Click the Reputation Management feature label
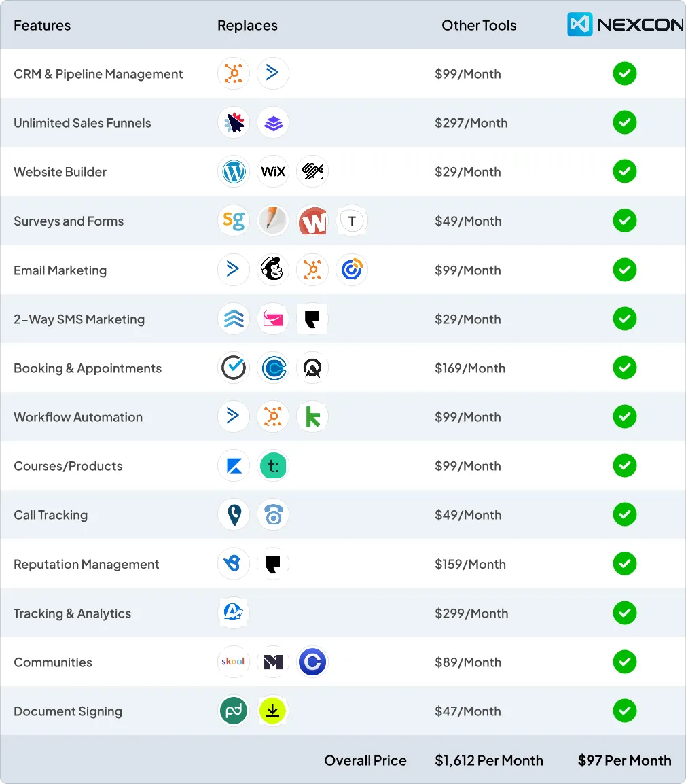The width and height of the screenshot is (686, 784). tap(86, 564)
